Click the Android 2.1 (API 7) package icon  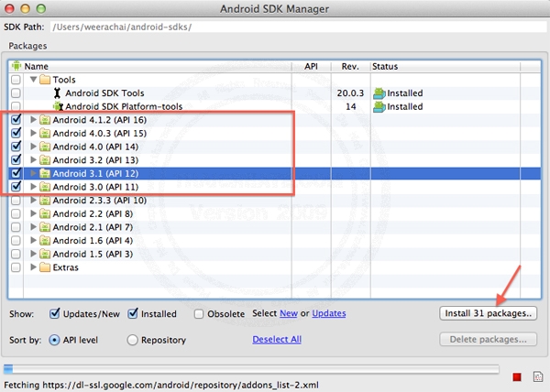(45, 227)
